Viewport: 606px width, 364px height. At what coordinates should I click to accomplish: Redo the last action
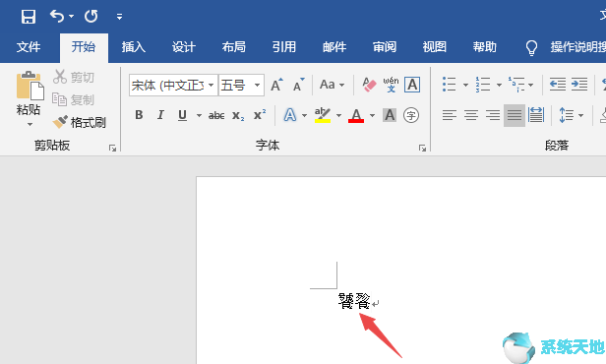(91, 16)
